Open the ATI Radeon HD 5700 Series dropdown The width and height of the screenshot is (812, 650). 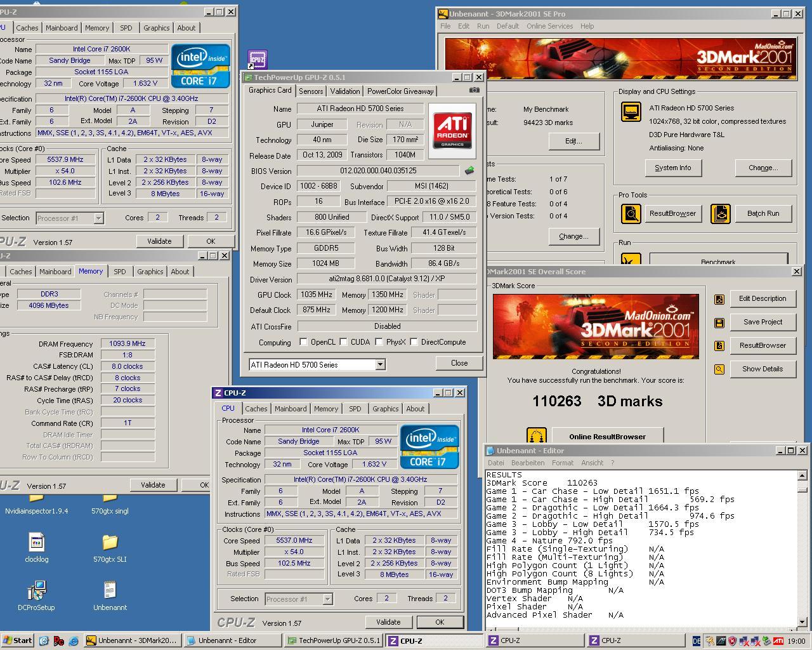[x=317, y=364]
